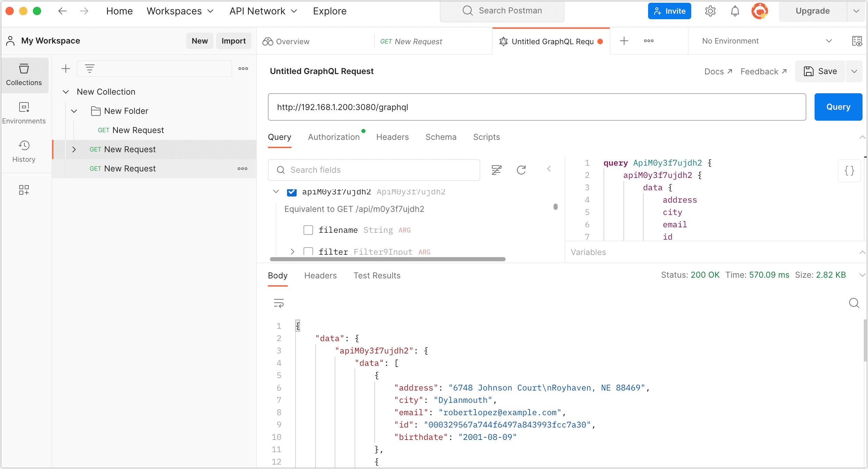Open the variables editor using curly braces icon

coord(849,170)
